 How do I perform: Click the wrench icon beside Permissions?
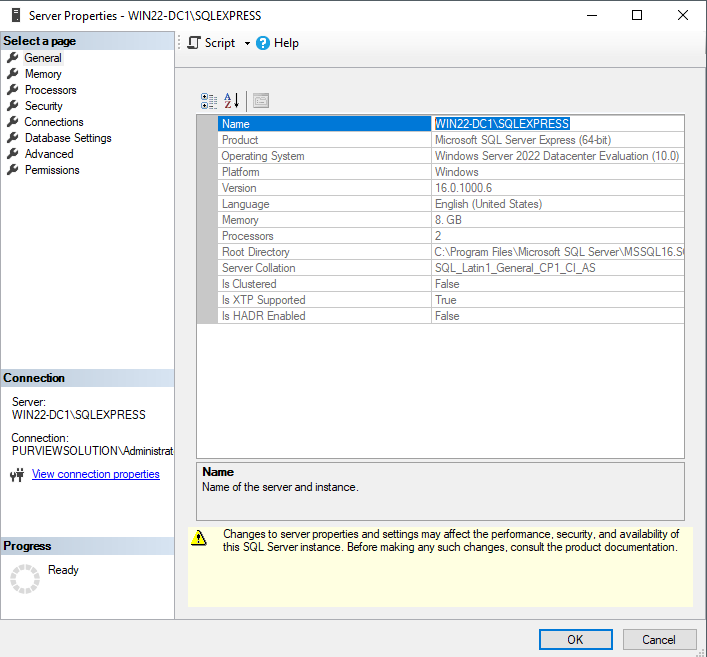pos(13,170)
